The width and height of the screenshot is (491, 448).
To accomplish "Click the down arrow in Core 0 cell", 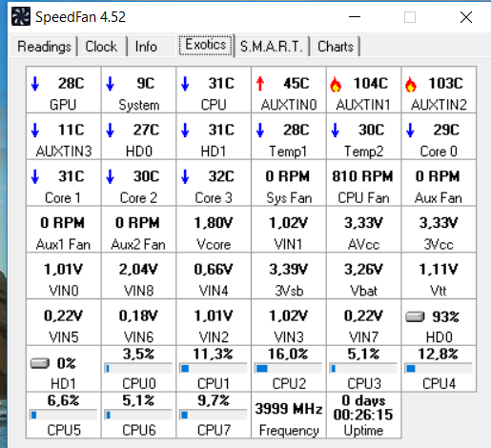I will (410, 131).
